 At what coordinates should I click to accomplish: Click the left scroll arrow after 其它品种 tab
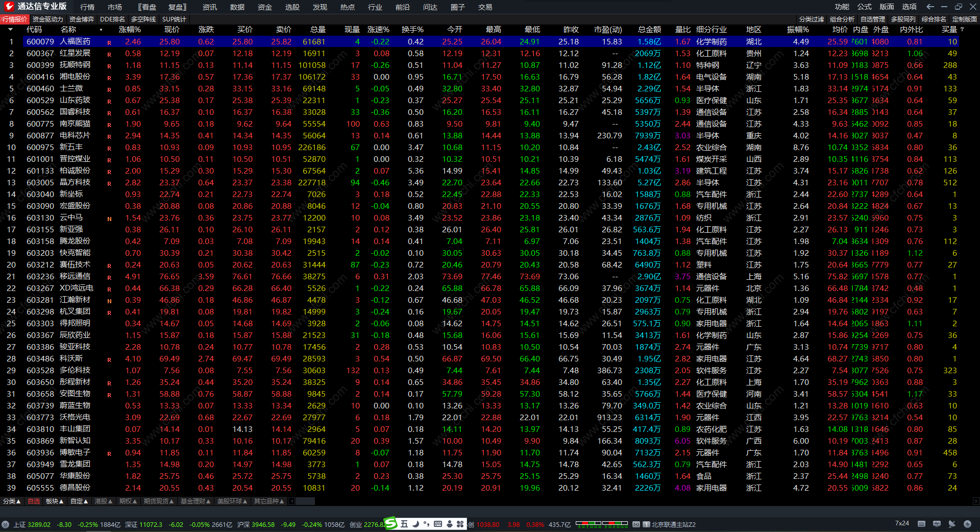(x=292, y=501)
